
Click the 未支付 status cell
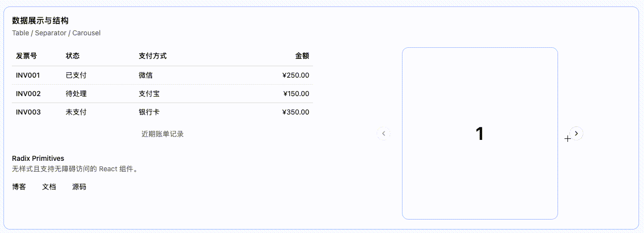pyautogui.click(x=76, y=113)
